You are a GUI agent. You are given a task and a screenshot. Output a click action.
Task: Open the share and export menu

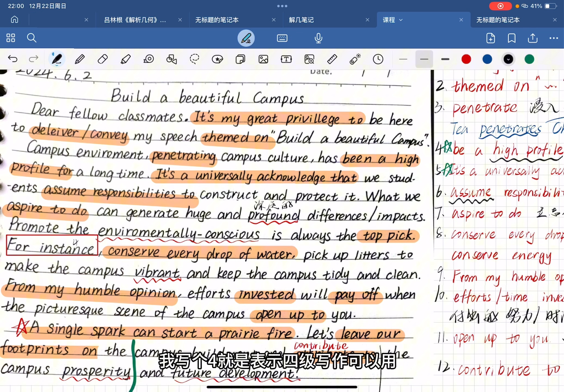532,38
